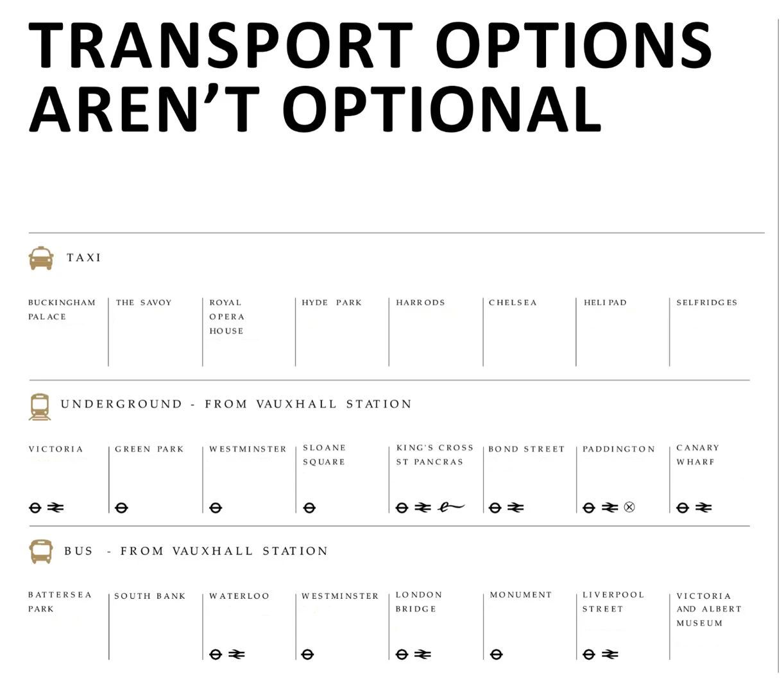Click the Underground roundel under Sloane Square
Viewport: 784px width, 693px height.
[309, 508]
